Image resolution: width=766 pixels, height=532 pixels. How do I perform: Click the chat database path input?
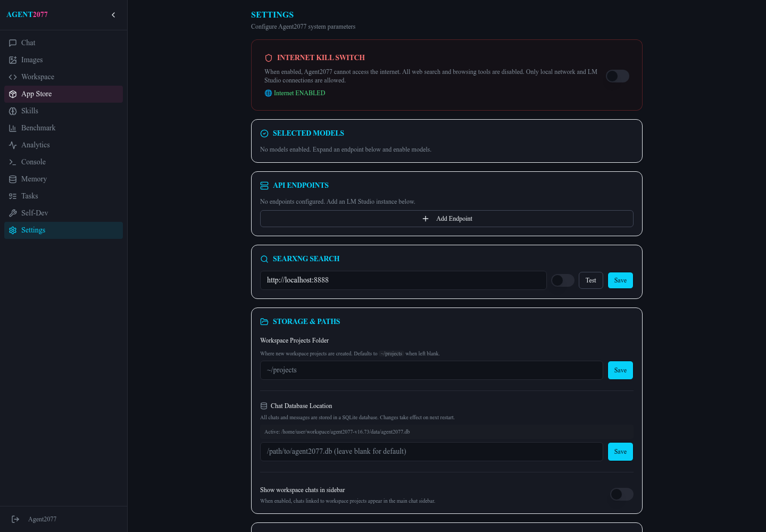(431, 452)
